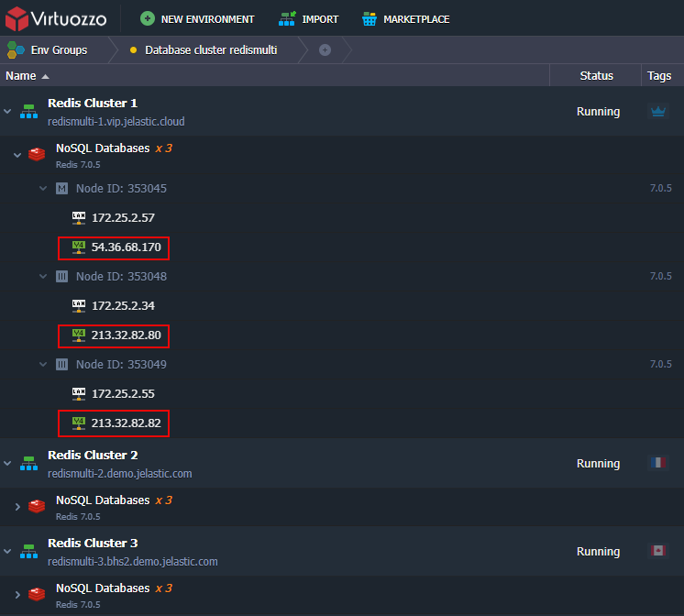
Task: Select IP address 172.25.2.57
Action: 123,218
